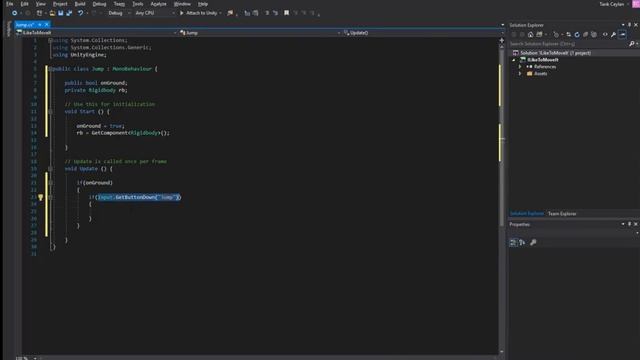Click the split editor handle above scrollbar

(x=502, y=40)
